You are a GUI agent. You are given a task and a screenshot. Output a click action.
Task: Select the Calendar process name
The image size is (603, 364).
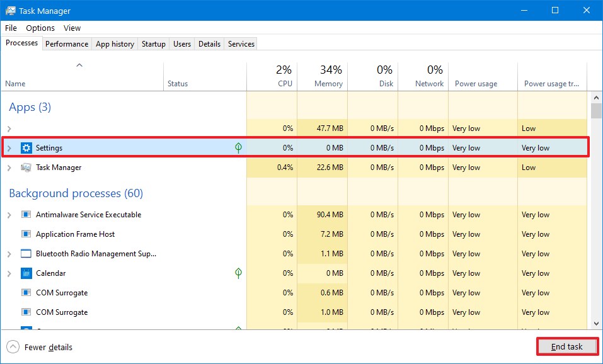click(51, 273)
